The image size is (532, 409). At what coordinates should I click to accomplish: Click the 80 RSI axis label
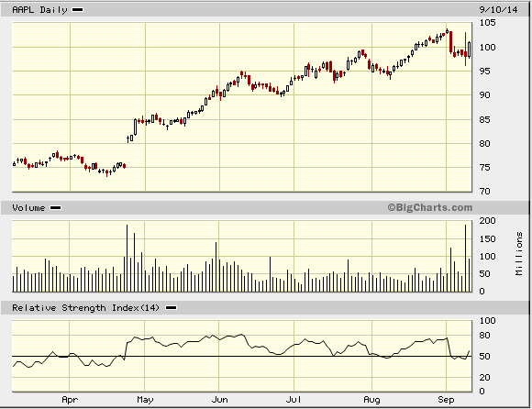(x=485, y=336)
